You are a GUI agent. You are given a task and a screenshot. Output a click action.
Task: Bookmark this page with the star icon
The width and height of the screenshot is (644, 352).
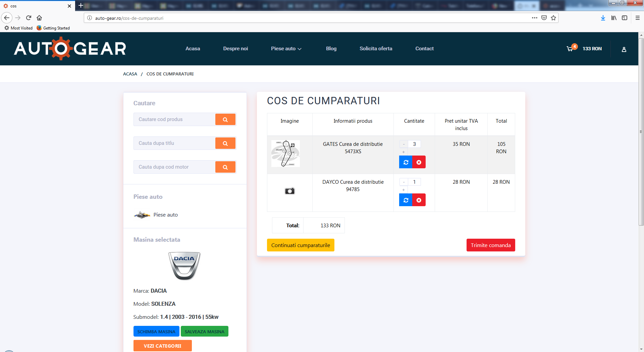click(553, 18)
